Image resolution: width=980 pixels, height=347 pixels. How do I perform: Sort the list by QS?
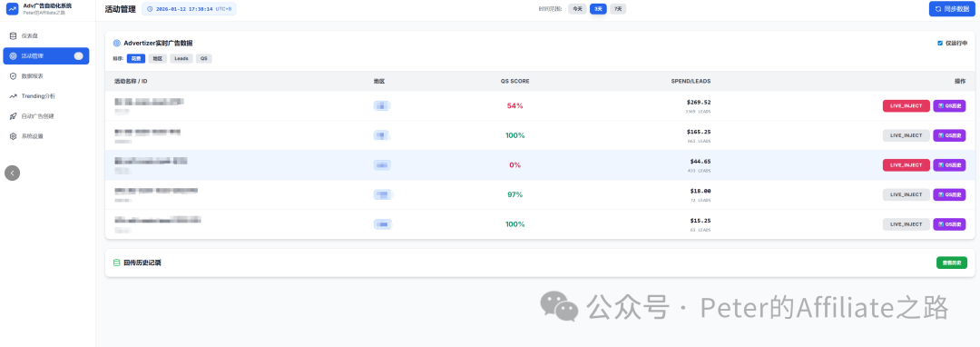(204, 58)
